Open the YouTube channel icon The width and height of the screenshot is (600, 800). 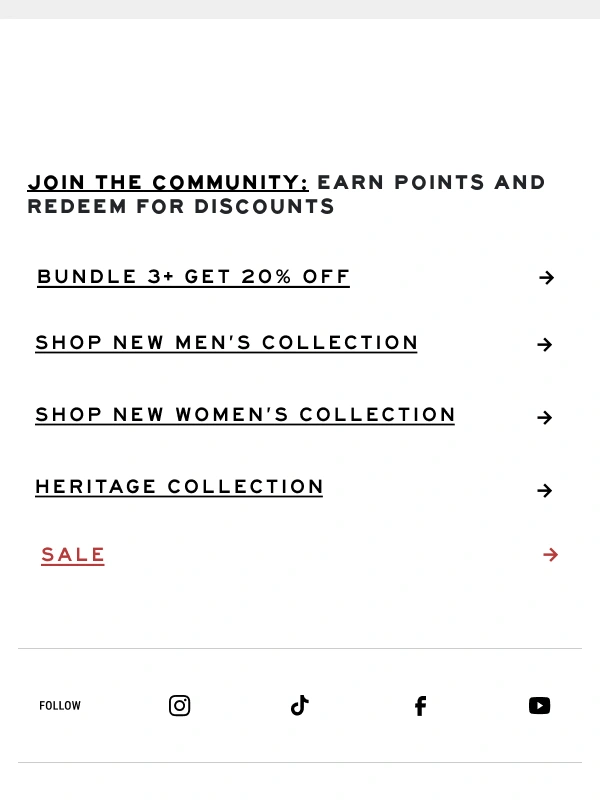point(539,706)
